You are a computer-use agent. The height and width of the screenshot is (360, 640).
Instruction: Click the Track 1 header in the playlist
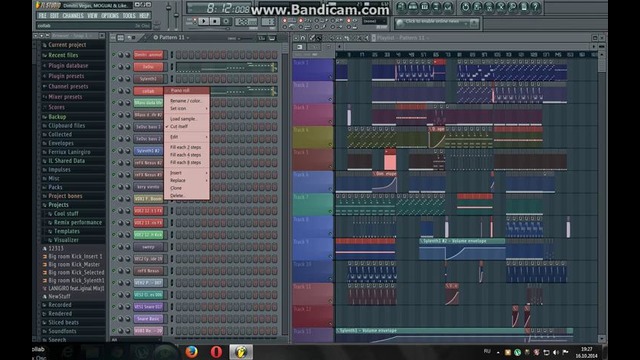(x=313, y=70)
